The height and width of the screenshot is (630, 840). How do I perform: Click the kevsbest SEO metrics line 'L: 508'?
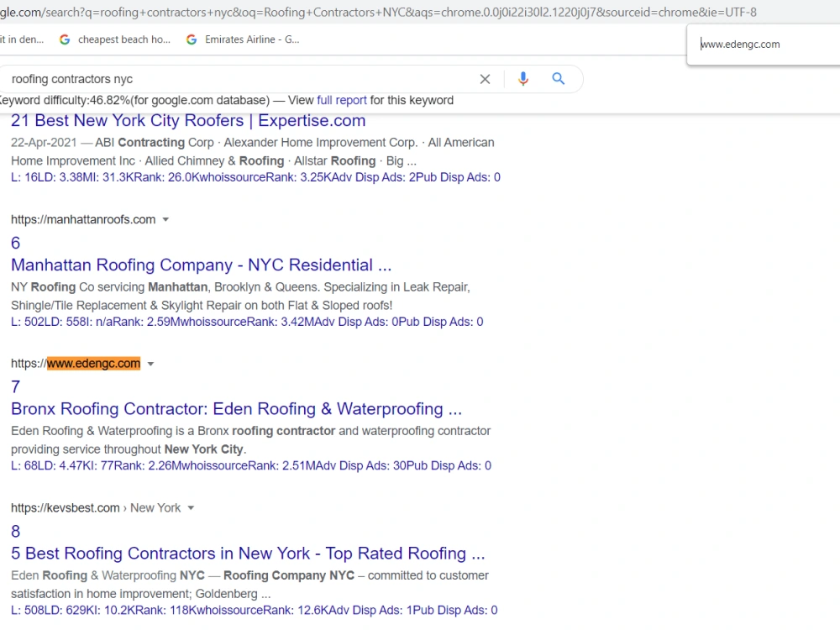point(254,610)
